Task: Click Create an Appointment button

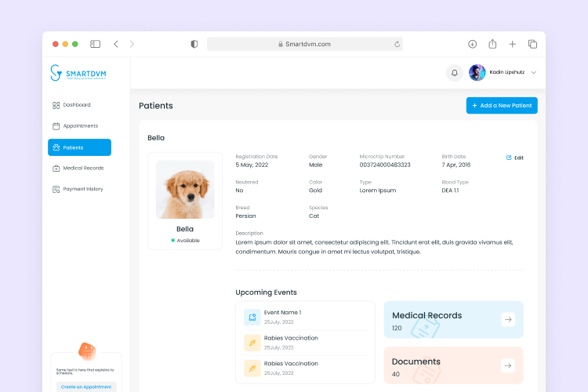Action: coord(86,387)
